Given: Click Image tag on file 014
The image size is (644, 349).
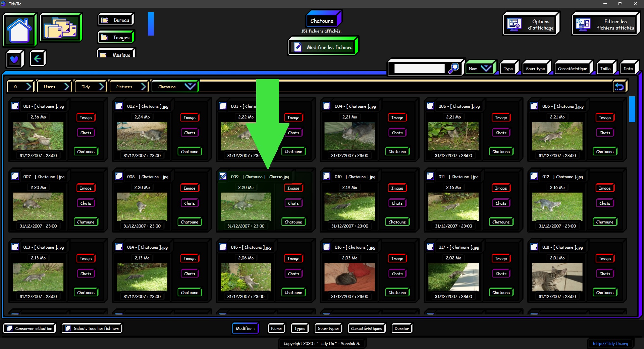Looking at the screenshot, I should pos(190,258).
